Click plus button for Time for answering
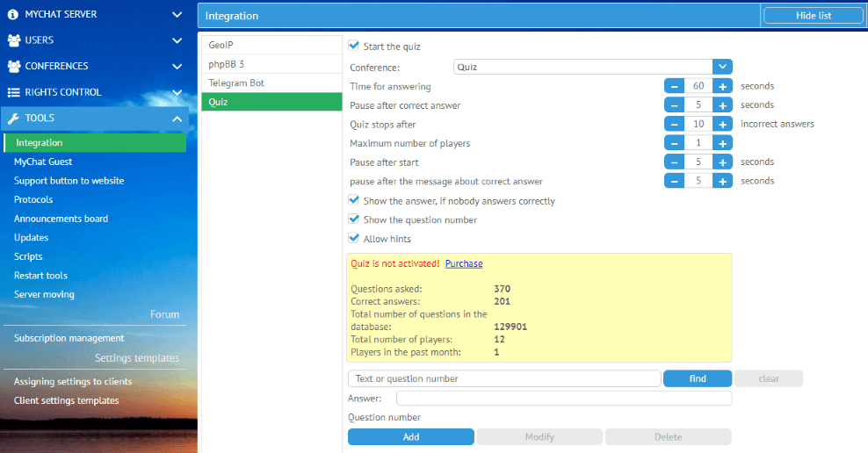 722,86
